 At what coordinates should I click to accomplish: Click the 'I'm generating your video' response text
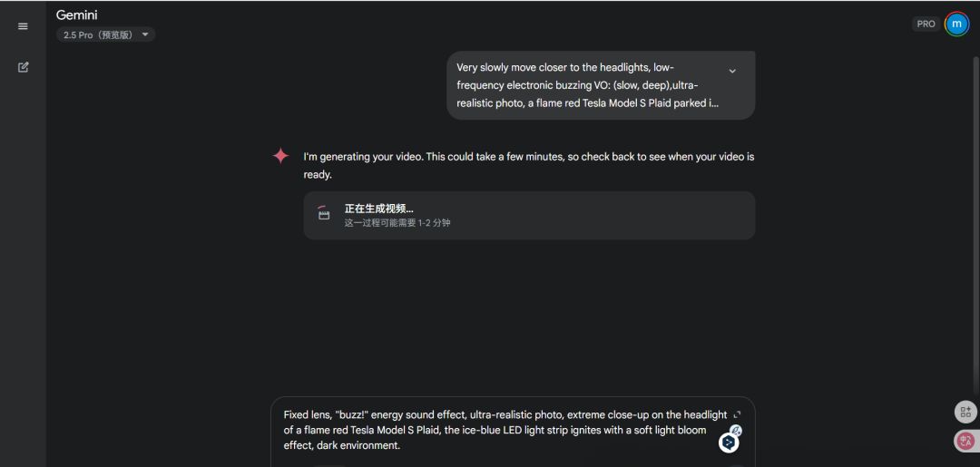click(528, 165)
